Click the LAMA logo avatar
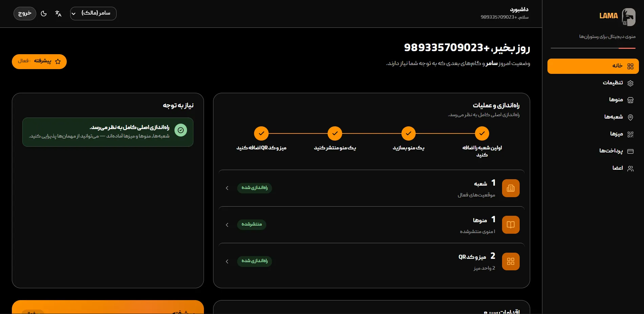644x314 pixels. tap(628, 17)
